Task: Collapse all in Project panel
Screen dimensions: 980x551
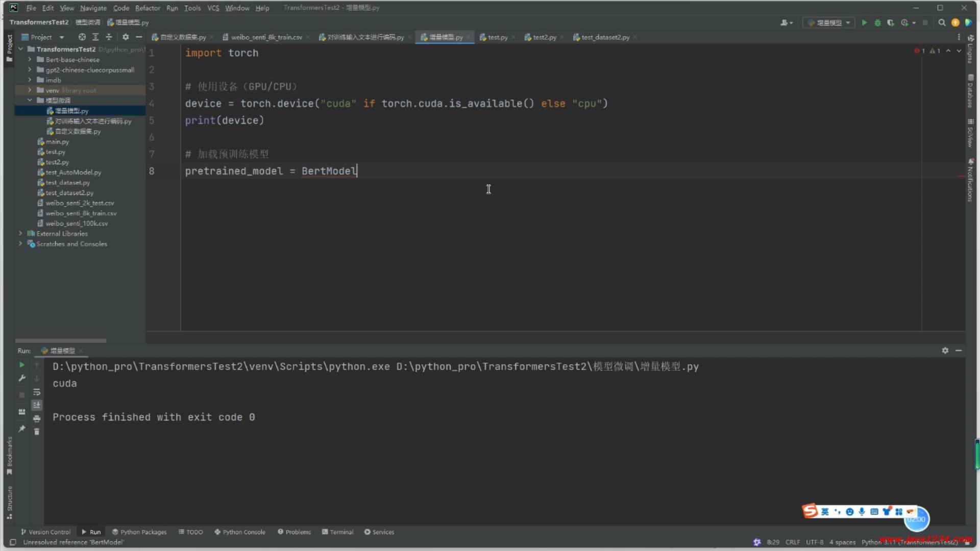Action: pyautogui.click(x=109, y=37)
